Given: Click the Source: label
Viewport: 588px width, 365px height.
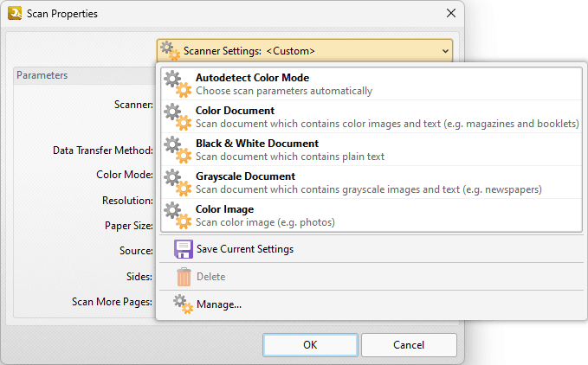Looking at the screenshot, I should tap(136, 251).
